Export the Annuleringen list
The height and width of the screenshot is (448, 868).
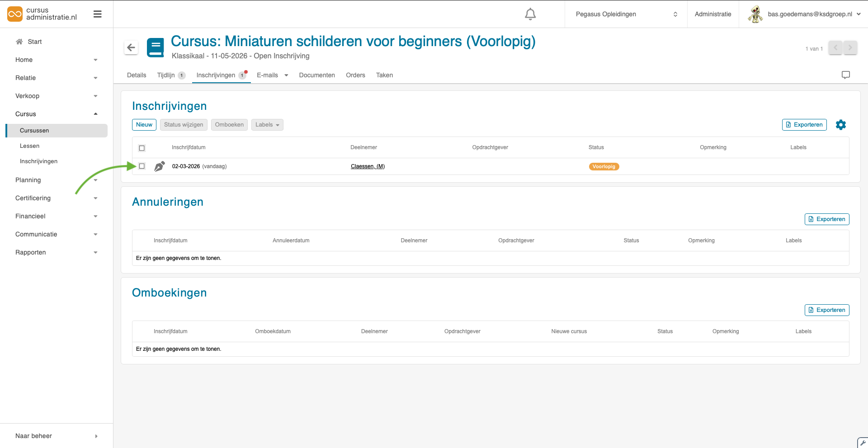click(x=826, y=219)
